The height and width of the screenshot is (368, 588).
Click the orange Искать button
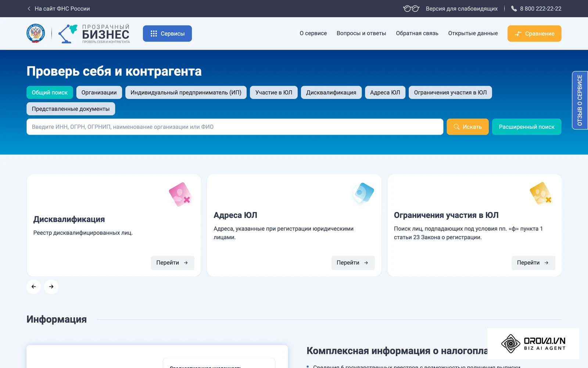467,127
